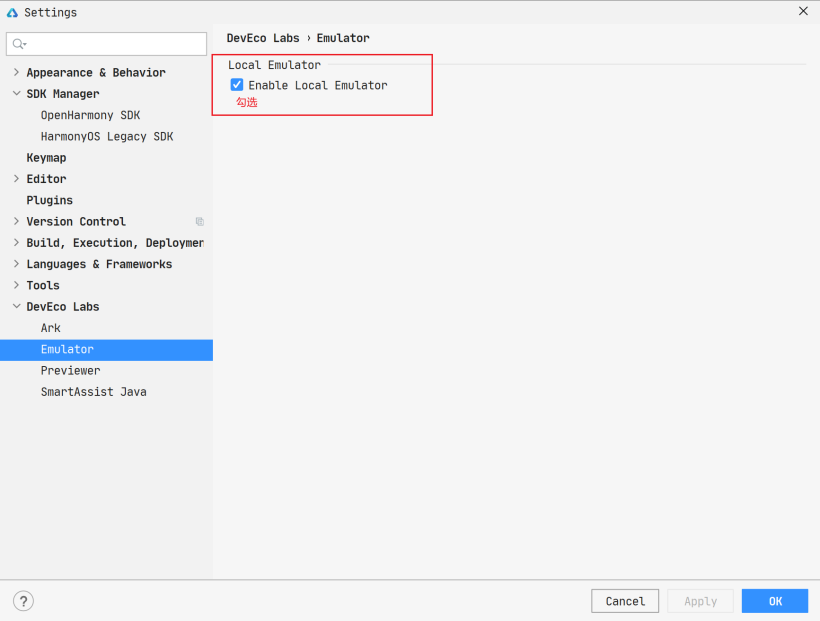Image resolution: width=820 pixels, height=621 pixels.
Task: Expand the Version Control section
Action: tap(16, 221)
